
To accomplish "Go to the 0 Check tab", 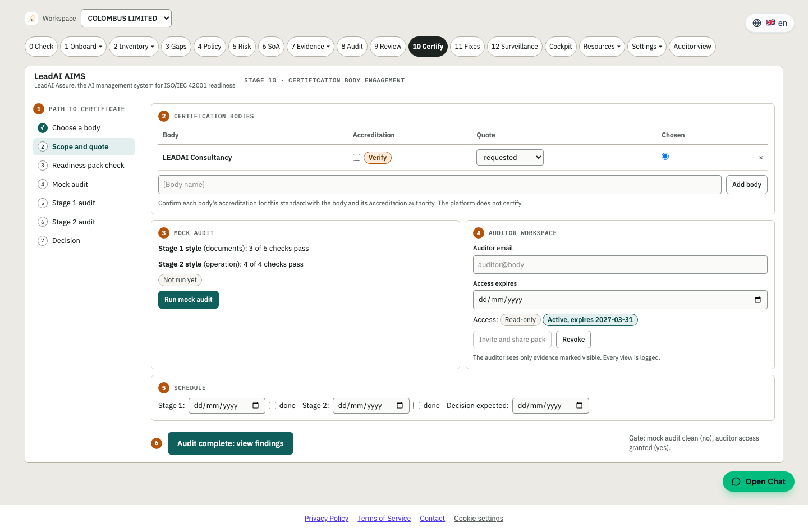I will click(42, 47).
